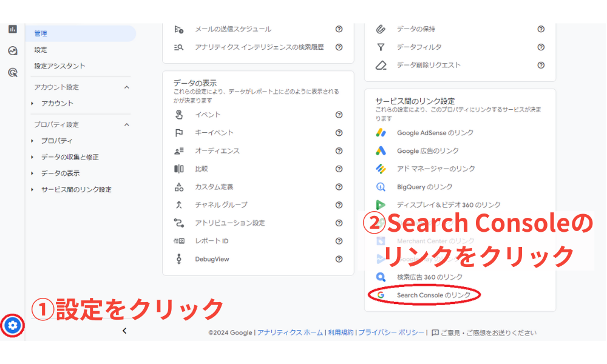Collapse the アカウント設定 section
The height and width of the screenshot is (364, 607).
(127, 87)
